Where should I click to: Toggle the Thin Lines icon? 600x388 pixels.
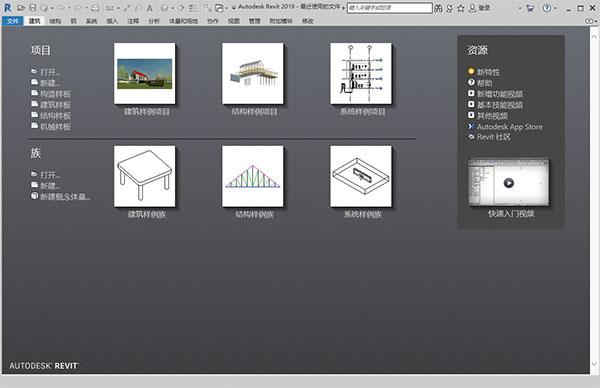[x=193, y=8]
